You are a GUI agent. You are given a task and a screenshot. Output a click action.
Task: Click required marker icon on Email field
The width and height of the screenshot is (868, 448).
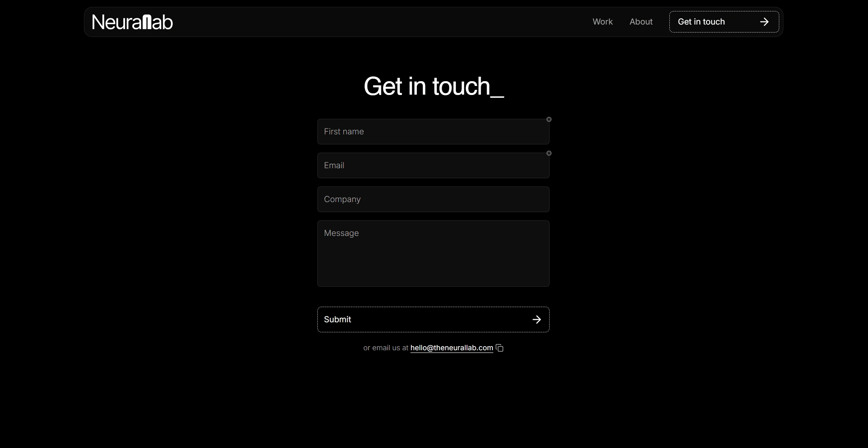pyautogui.click(x=549, y=153)
